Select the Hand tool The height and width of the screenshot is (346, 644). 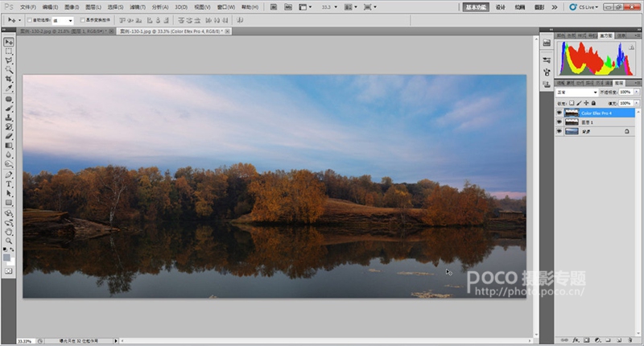(9, 232)
